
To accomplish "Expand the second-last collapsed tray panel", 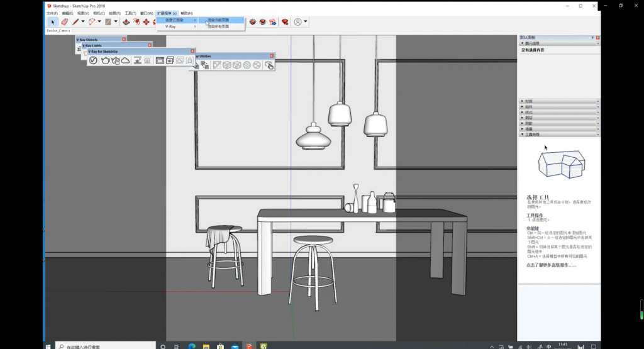I will [558, 123].
